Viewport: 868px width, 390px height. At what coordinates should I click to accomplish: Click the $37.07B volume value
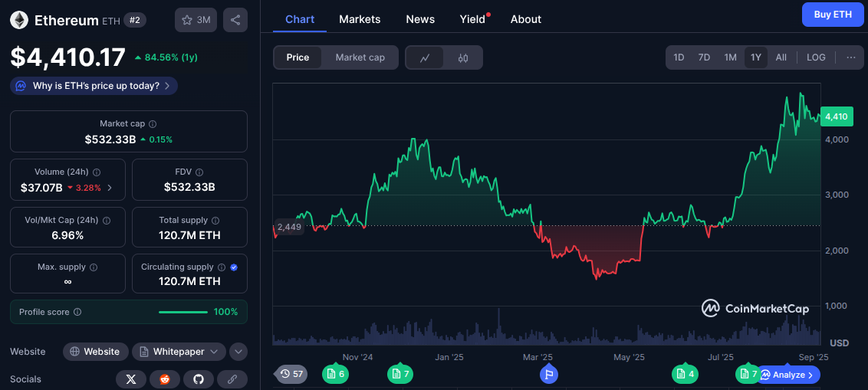(x=41, y=188)
